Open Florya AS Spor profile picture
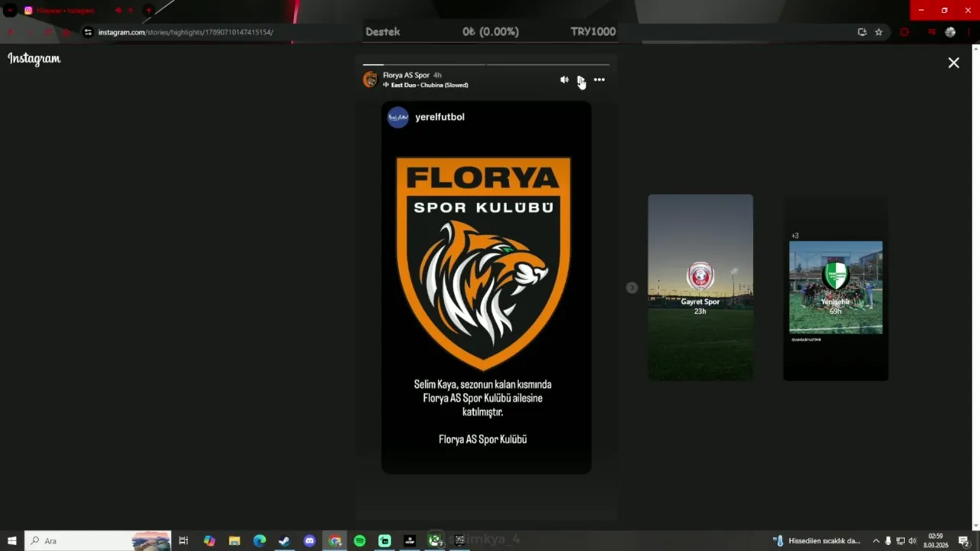 pyautogui.click(x=370, y=80)
